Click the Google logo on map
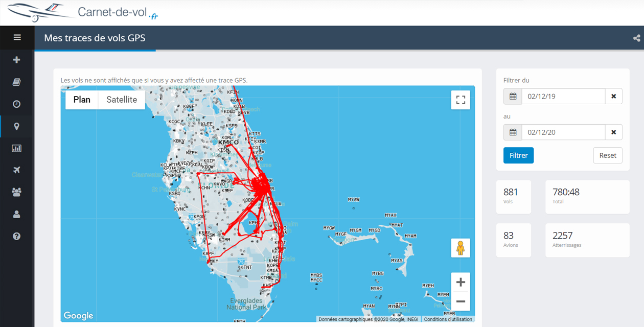This screenshot has width=644, height=327. pyautogui.click(x=78, y=315)
